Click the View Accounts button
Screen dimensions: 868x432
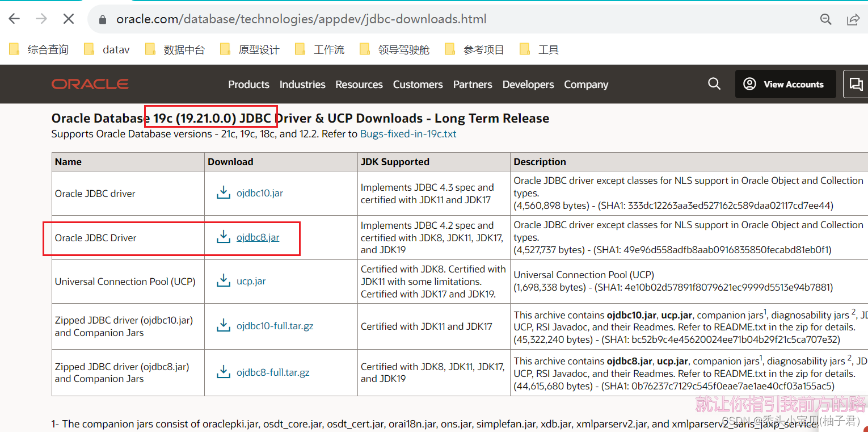pos(786,84)
